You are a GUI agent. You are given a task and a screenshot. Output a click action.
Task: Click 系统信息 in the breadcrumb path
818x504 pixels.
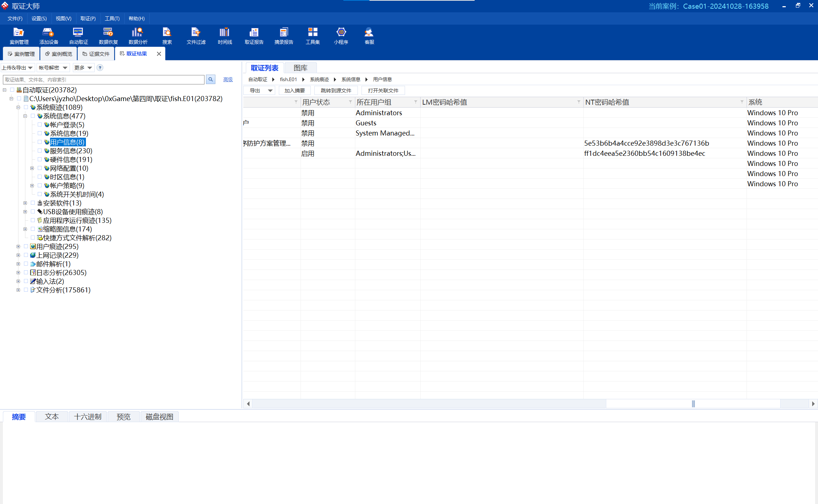351,79
